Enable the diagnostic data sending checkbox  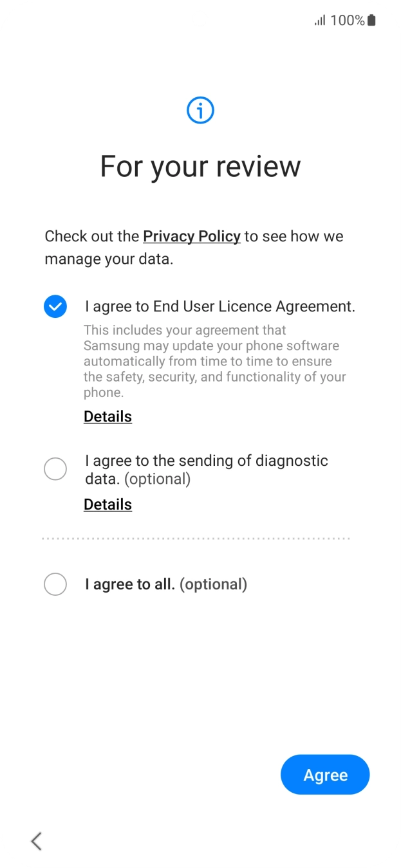[x=55, y=469]
